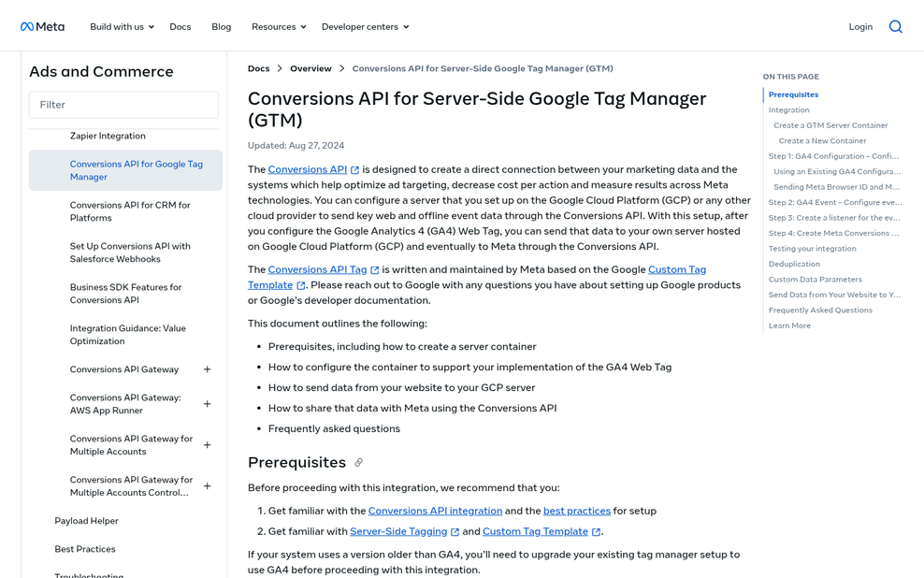924x578 pixels.
Task: Click external icon after 'Template' in second paragraph
Action: point(300,285)
